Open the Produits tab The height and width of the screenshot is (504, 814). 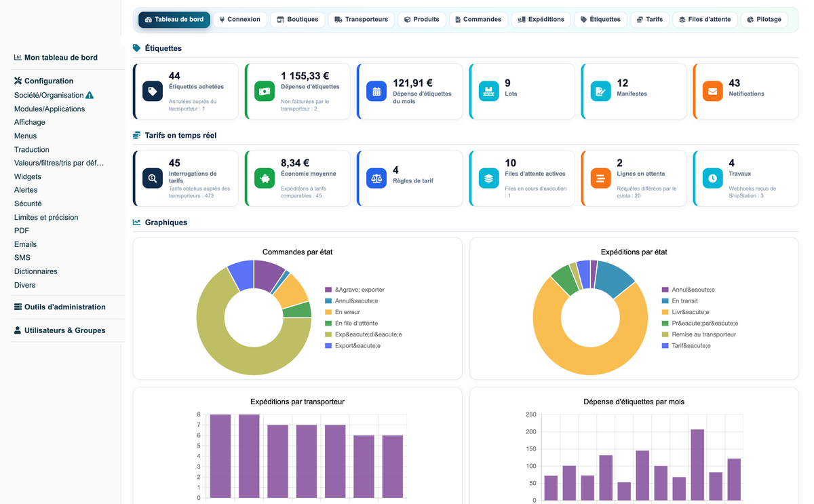[x=422, y=20]
